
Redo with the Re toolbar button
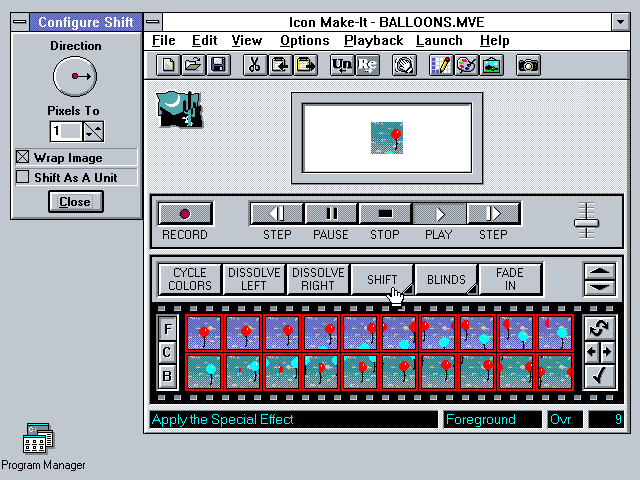pos(367,65)
